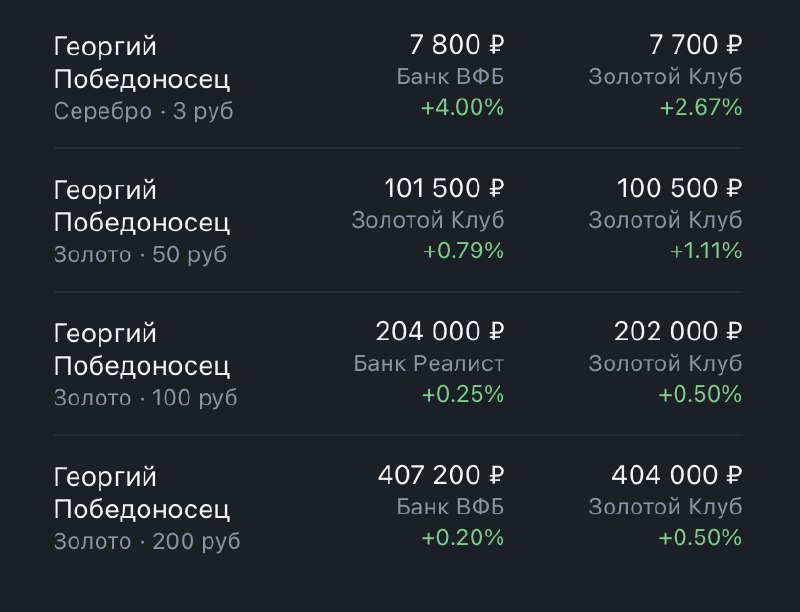Click the 7 800 ₽ price

456,45
